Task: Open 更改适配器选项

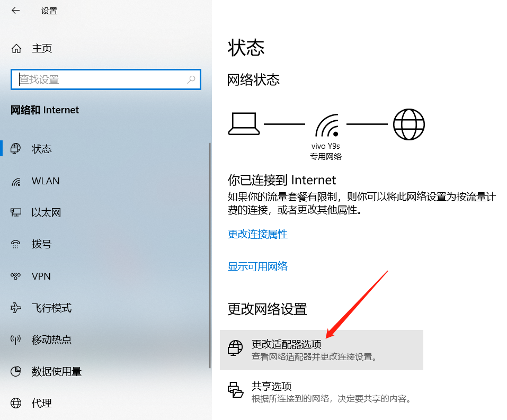Action: [x=322, y=350]
